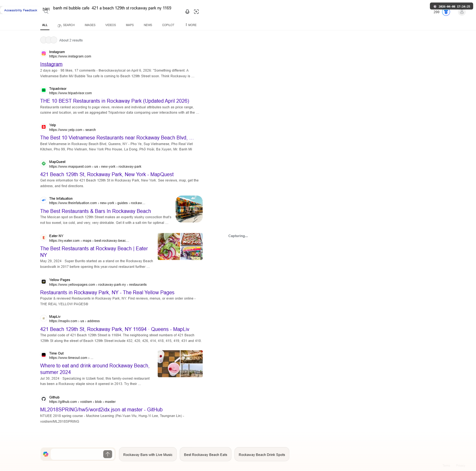
Task: Click the MapLiv favicon
Action: tap(44, 318)
